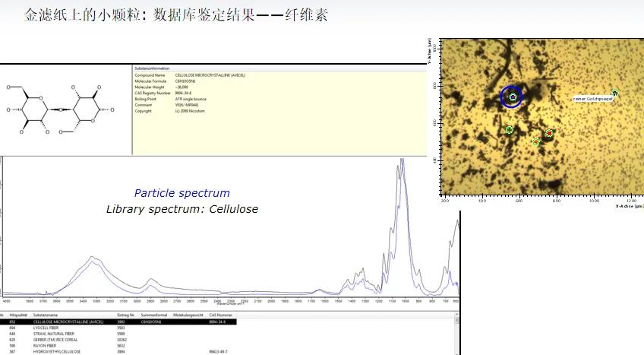Image resolution: width=644 pixels, height=355 pixels.
Task: Click the CAS Registry Number value 9004-34-6
Action: (x=183, y=94)
